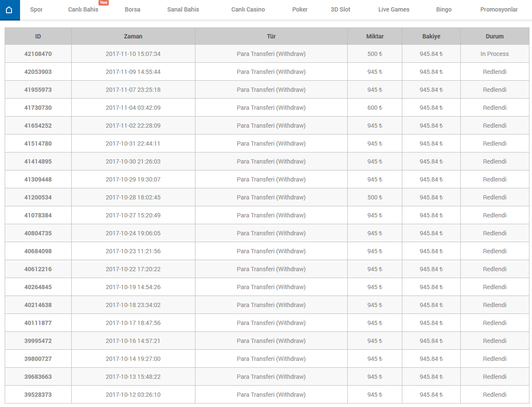Select transaction ID 41654252
This screenshot has width=532, height=407.
tap(38, 126)
